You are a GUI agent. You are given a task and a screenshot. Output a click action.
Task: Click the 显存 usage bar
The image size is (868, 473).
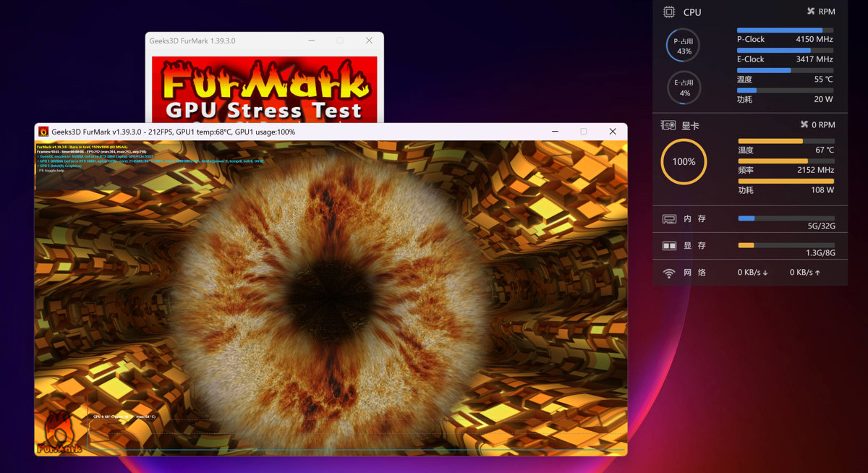tap(786, 245)
